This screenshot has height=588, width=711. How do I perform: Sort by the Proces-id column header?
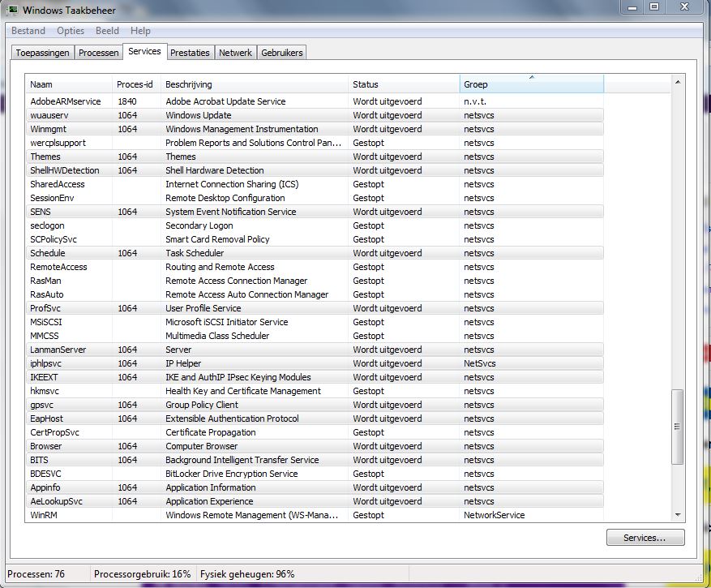click(136, 84)
